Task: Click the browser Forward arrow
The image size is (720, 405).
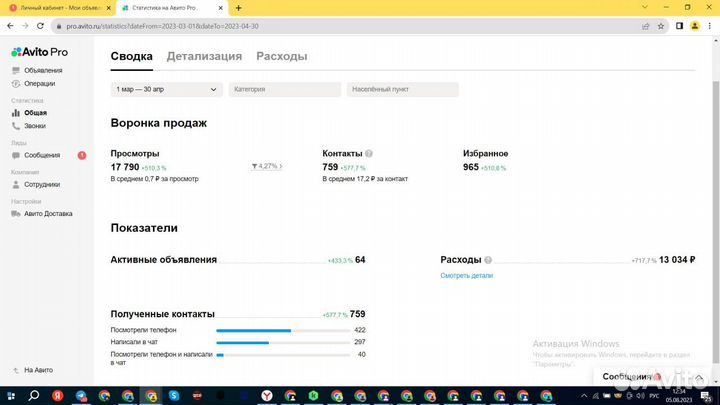Action: click(25, 26)
